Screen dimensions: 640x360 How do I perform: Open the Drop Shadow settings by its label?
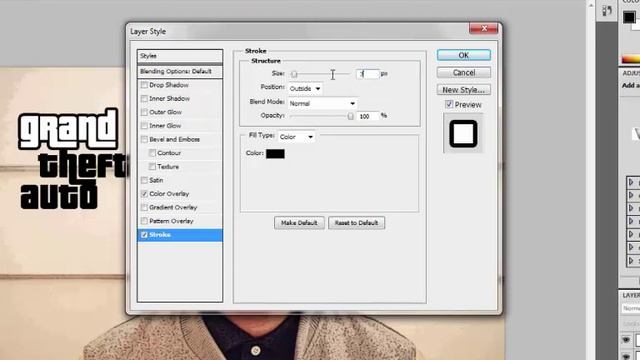(169, 85)
